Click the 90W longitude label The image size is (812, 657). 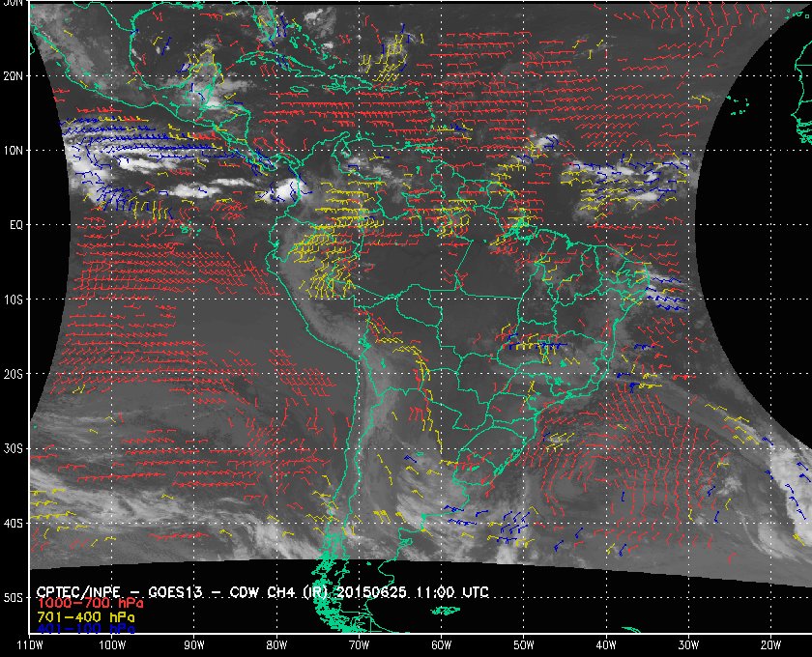(x=194, y=645)
